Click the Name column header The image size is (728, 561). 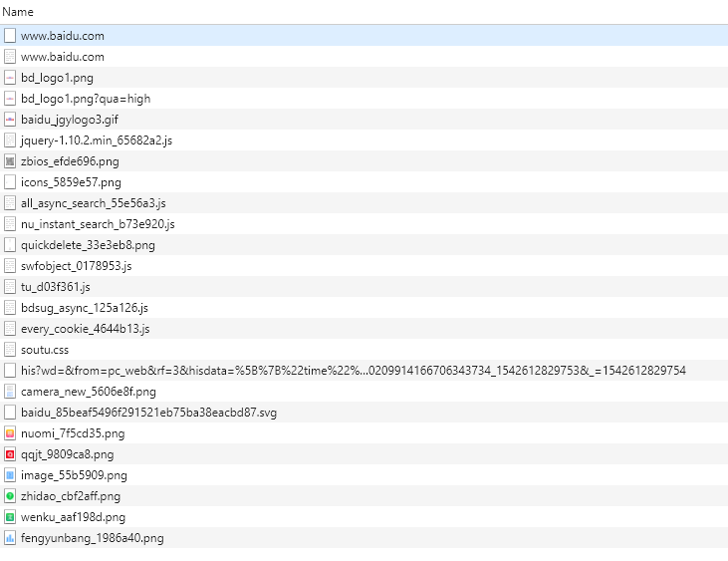point(364,12)
